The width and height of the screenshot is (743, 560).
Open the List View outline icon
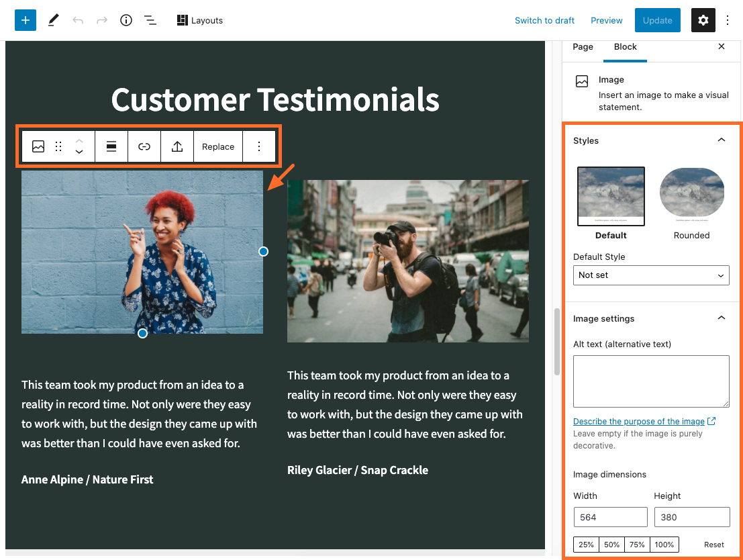(150, 20)
